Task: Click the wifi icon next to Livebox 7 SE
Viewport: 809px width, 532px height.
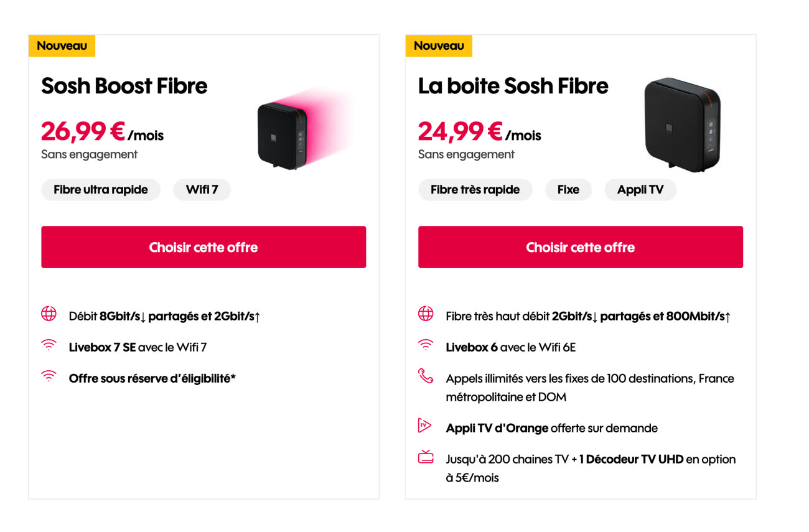Action: click(x=49, y=345)
